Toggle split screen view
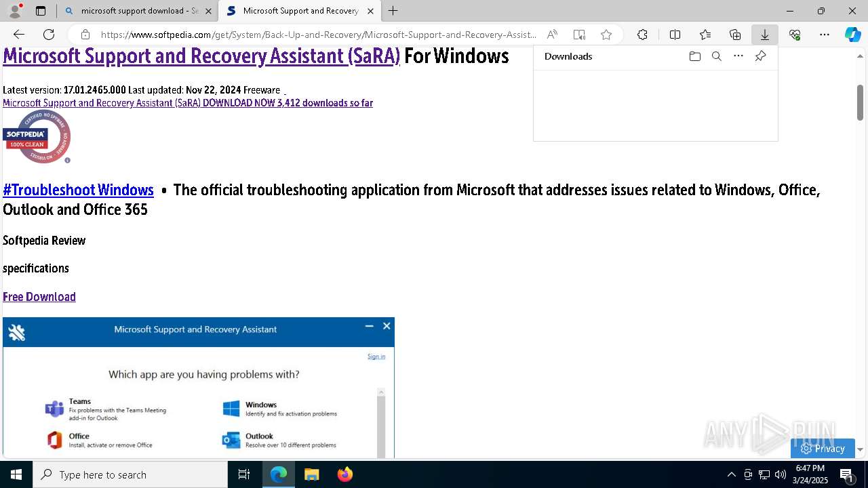 (675, 35)
